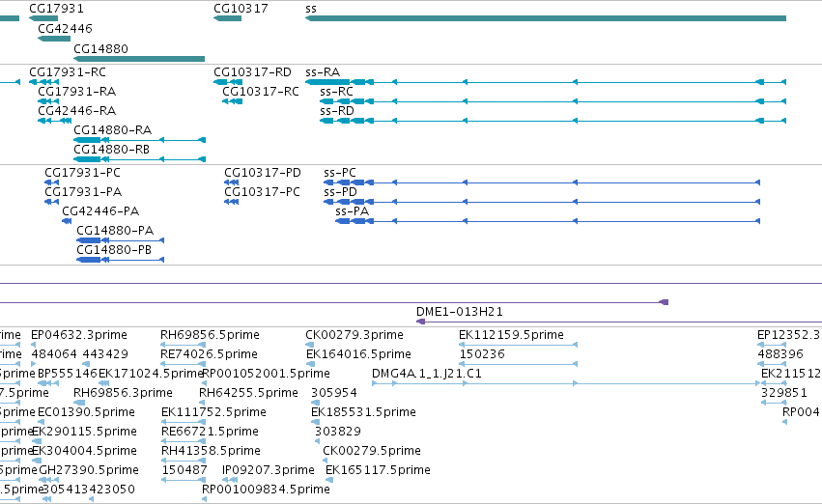Select RE74026.5prime label
The image size is (822, 504).
(x=209, y=354)
